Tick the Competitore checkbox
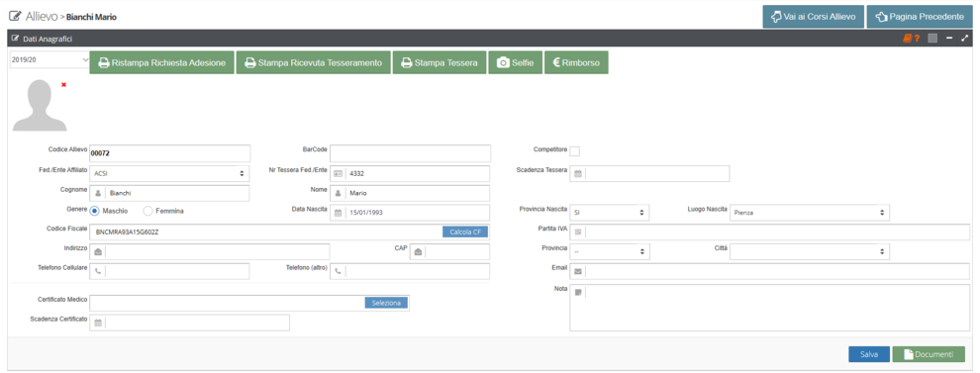This screenshot has width=980, height=373. (574, 150)
